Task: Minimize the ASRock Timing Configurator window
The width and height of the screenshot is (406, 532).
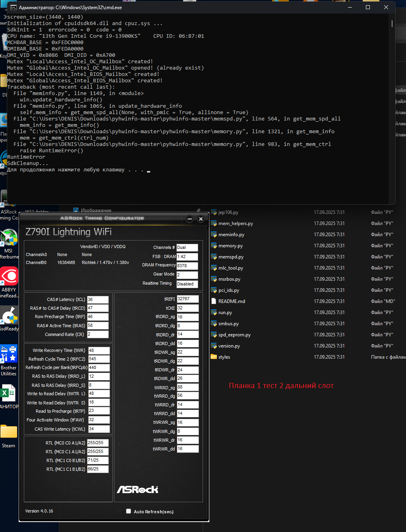Action: 189,219
